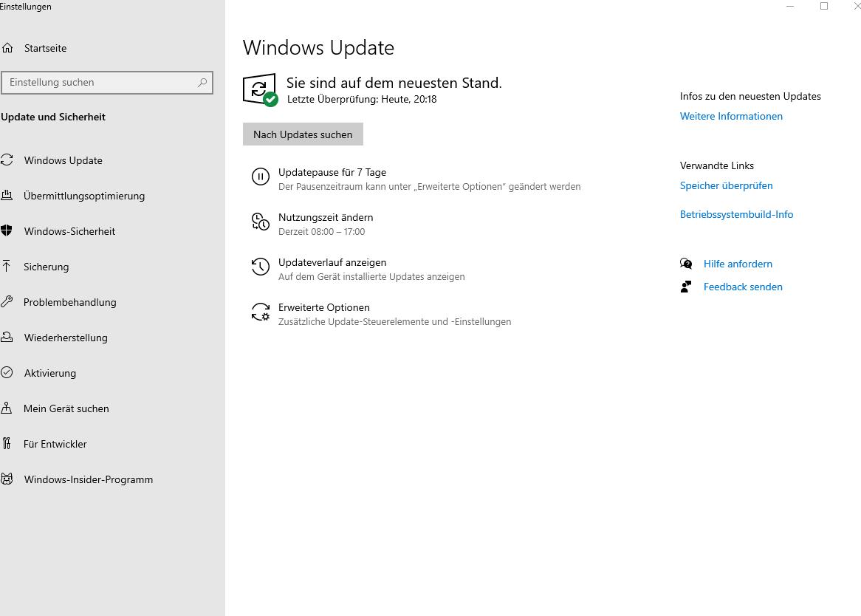
Task: Select Wiederherstellung in the sidebar
Action: (x=66, y=338)
